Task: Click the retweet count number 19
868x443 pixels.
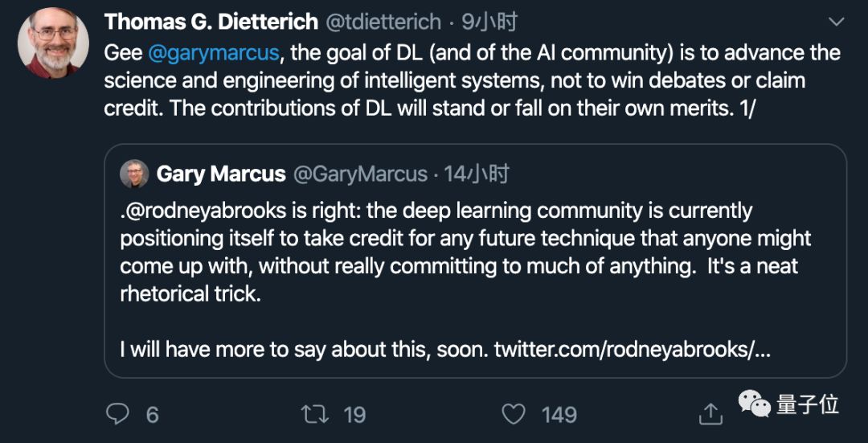Action: point(354,415)
